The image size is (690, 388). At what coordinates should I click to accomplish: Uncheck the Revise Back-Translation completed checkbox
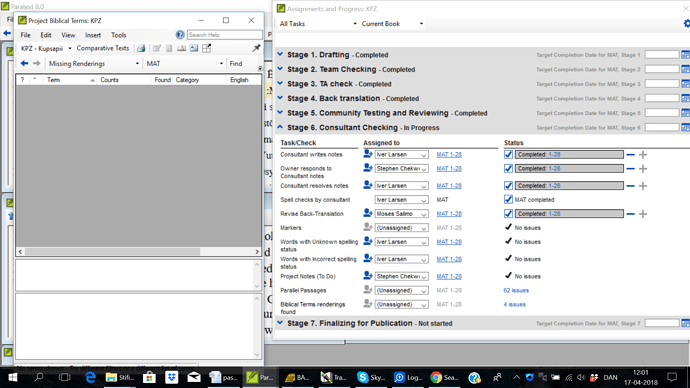(x=508, y=214)
